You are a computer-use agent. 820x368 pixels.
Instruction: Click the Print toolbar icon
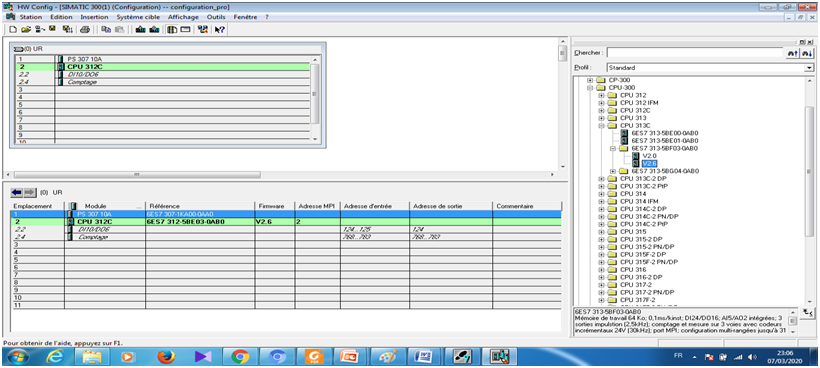click(85, 30)
